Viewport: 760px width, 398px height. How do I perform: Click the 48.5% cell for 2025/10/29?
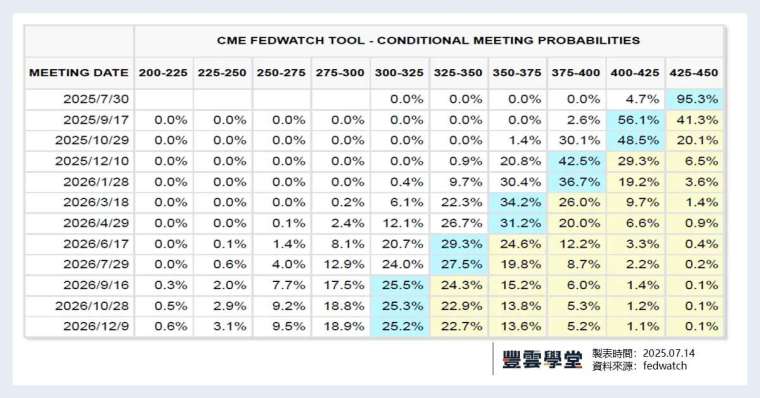635,141
